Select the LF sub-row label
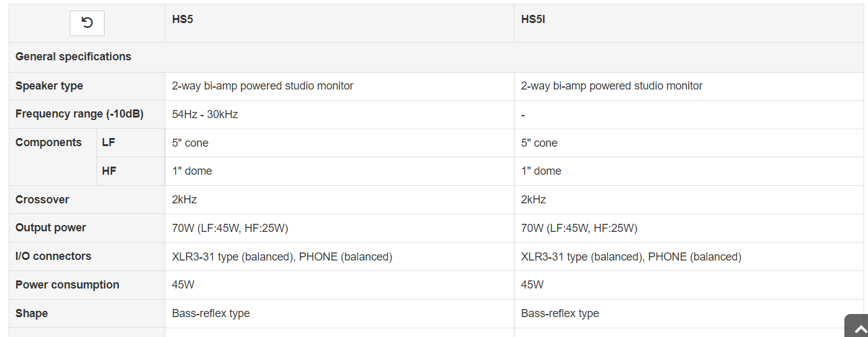Image resolution: width=868 pixels, height=337 pixels. pyautogui.click(x=109, y=142)
